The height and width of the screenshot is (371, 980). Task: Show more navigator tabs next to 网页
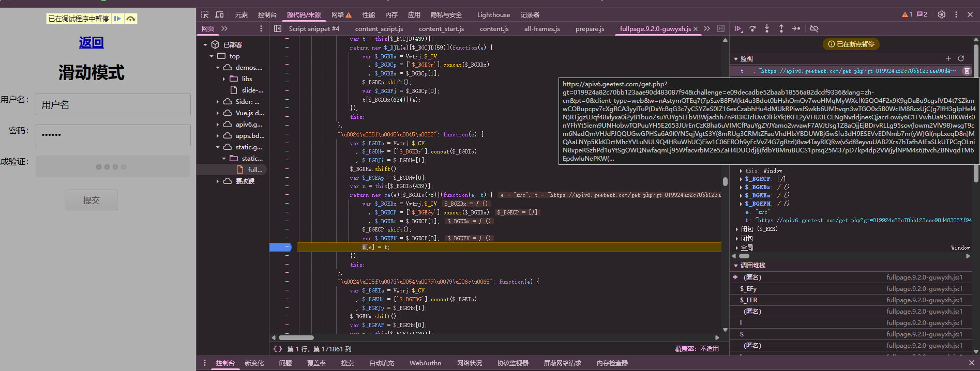pyautogui.click(x=224, y=28)
